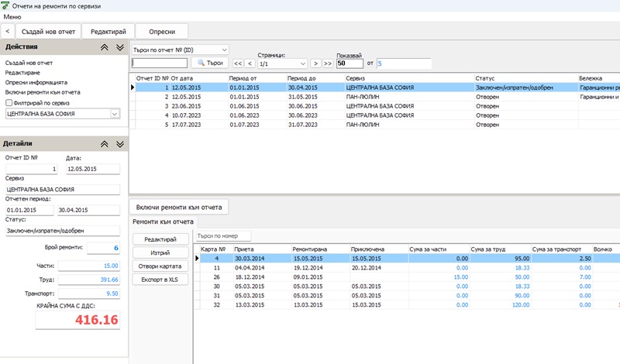Enable the Филтрирай по сервиз checkbox
The width and height of the screenshot is (620, 364).
click(9, 103)
